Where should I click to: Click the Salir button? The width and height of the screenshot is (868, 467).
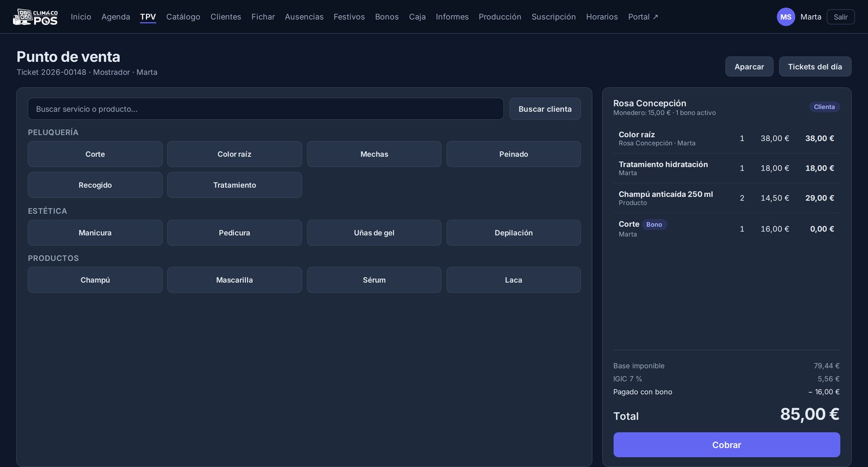(x=840, y=17)
